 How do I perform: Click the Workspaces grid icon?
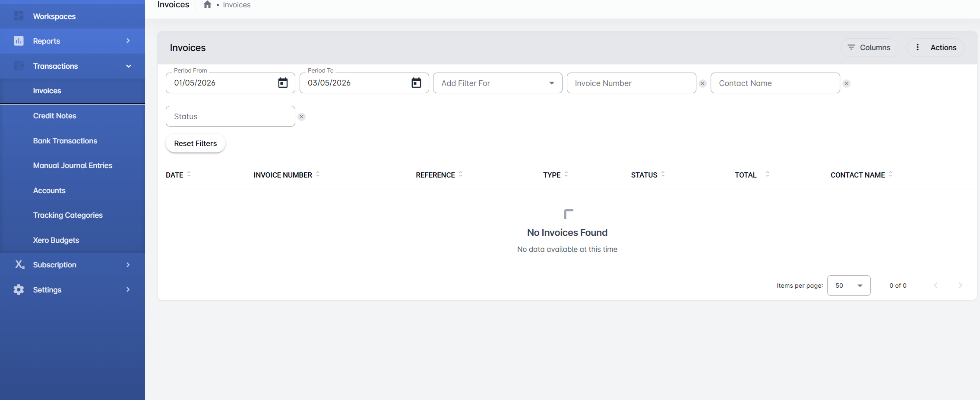pyautogui.click(x=19, y=16)
